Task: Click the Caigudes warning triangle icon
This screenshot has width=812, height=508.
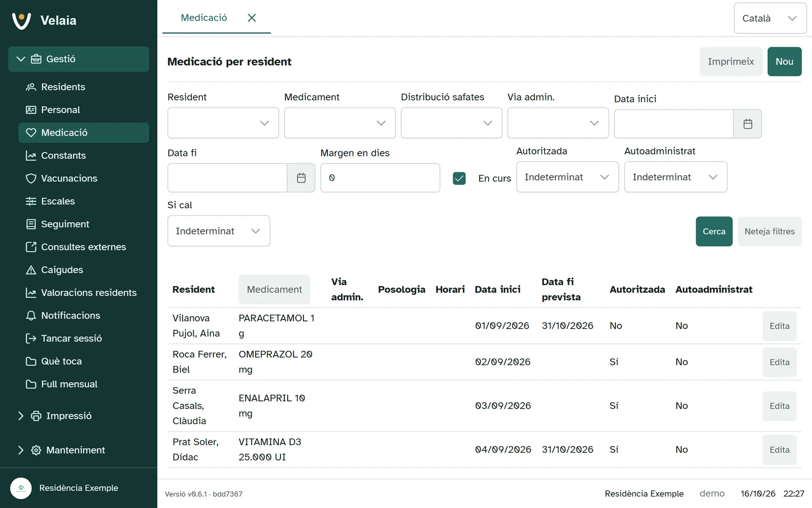Action: point(31,270)
